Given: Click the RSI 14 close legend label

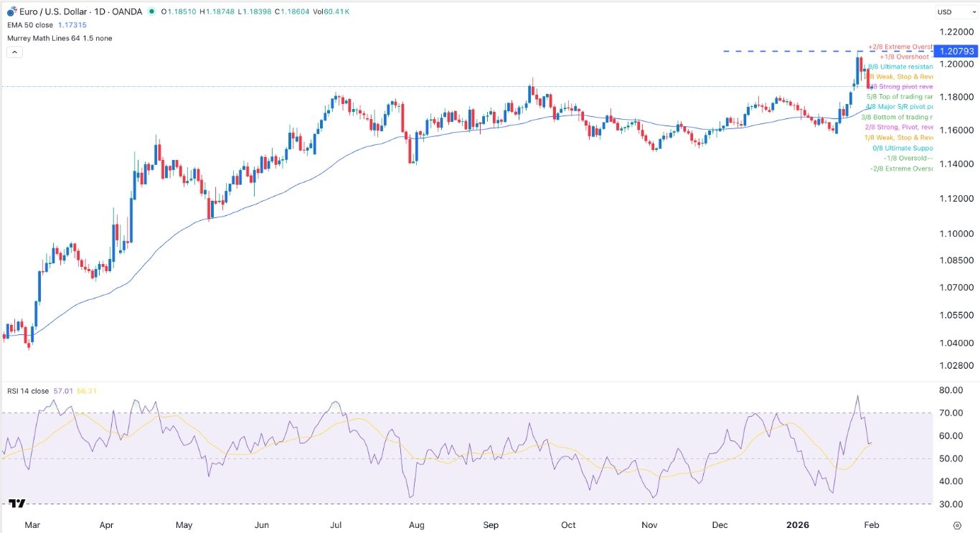Looking at the screenshot, I should pos(27,390).
